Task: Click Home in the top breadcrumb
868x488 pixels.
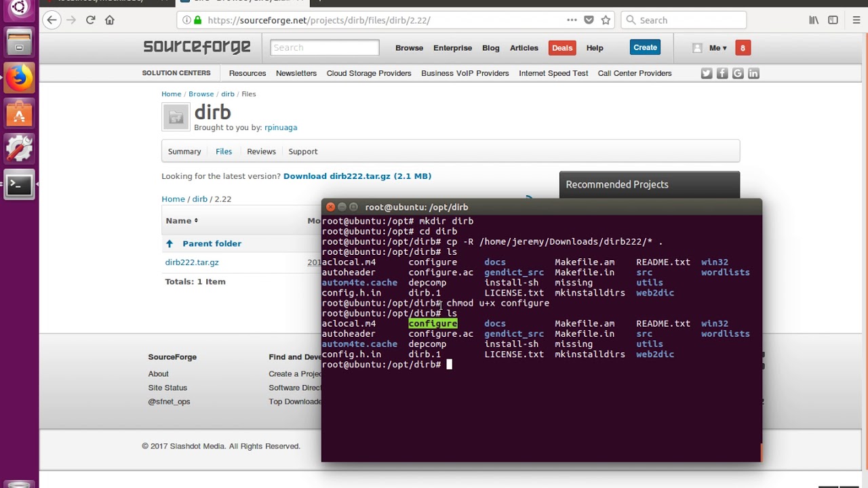Action: [171, 94]
